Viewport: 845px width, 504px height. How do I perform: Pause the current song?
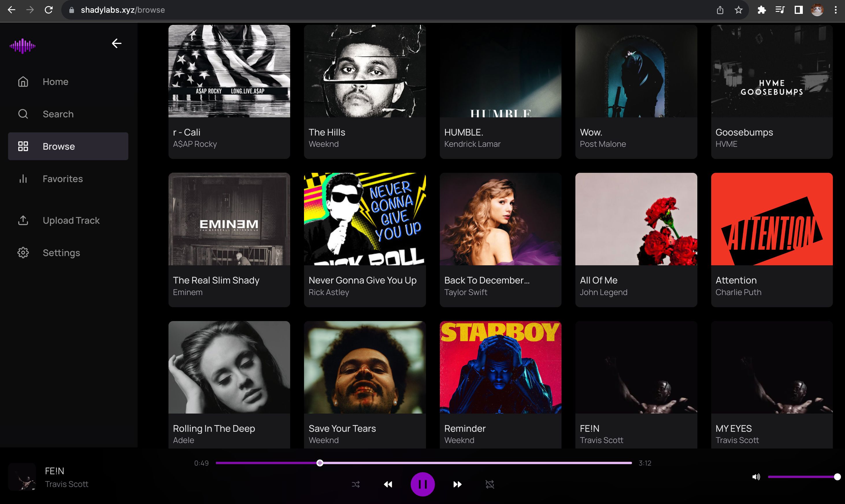(423, 484)
